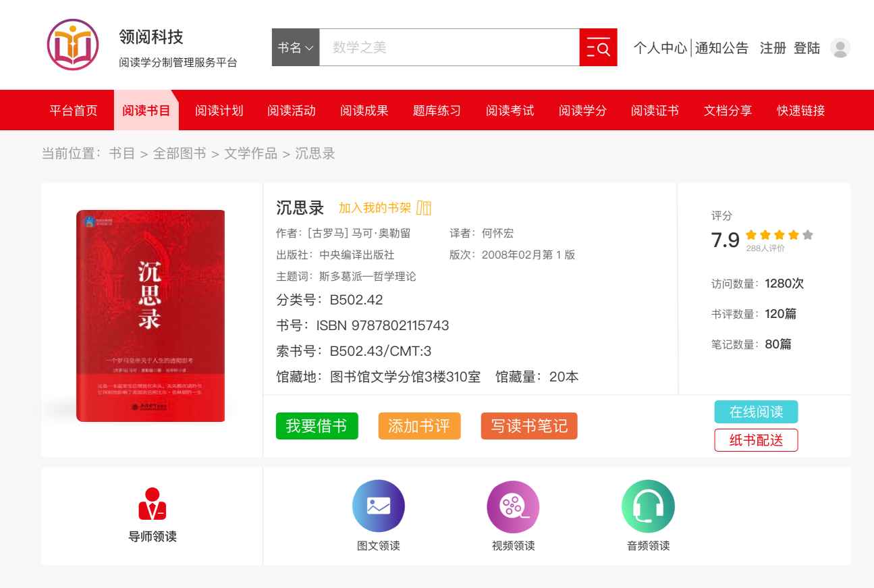Click the five-star rating display
874x588 pixels.
tap(779, 236)
